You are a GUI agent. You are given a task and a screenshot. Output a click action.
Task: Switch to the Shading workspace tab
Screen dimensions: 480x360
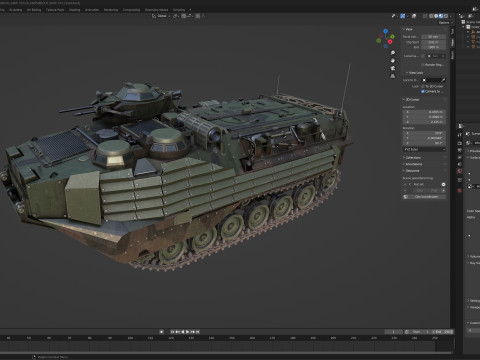[74, 10]
